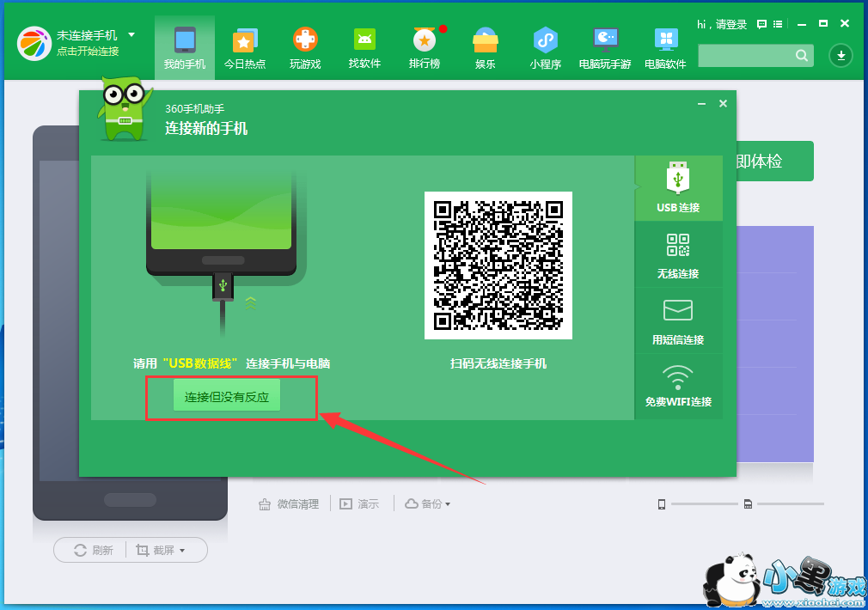Open the 娱乐 section
Screen dimensions: 868x610
pos(485,48)
